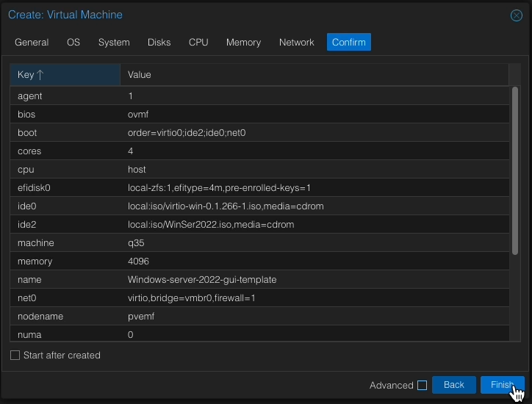Select the net0 virtio bridge row

pyautogui.click(x=259, y=297)
